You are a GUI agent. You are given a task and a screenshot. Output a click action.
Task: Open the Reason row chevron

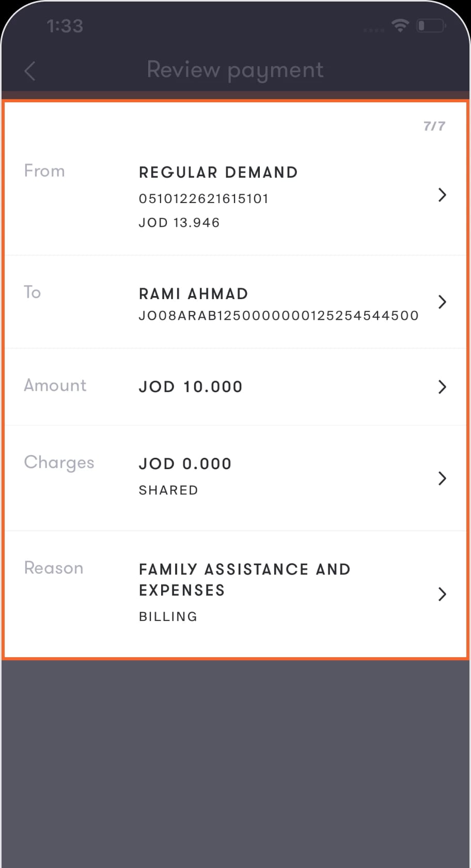(442, 594)
